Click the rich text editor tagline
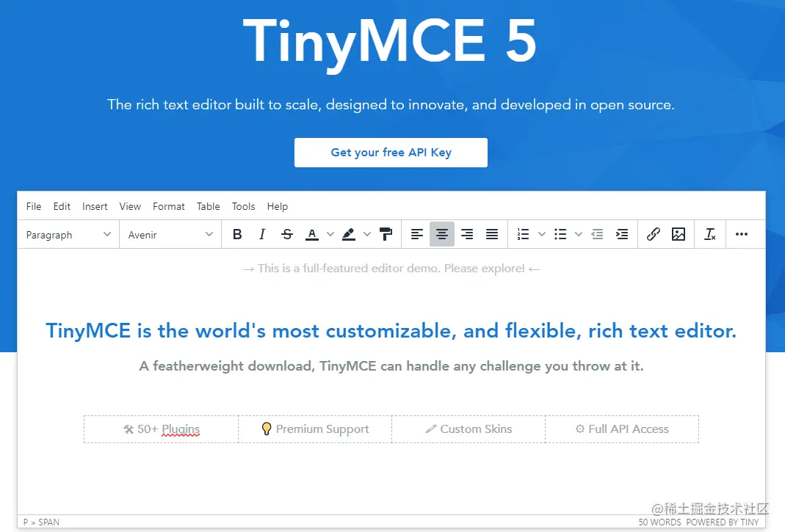This screenshot has width=785, height=532. pyautogui.click(x=391, y=105)
